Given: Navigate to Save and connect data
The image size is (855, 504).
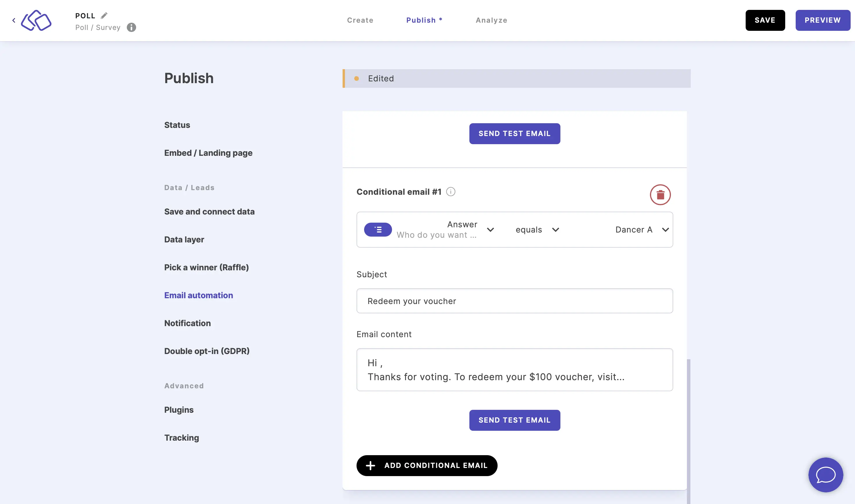Looking at the screenshot, I should tap(209, 211).
